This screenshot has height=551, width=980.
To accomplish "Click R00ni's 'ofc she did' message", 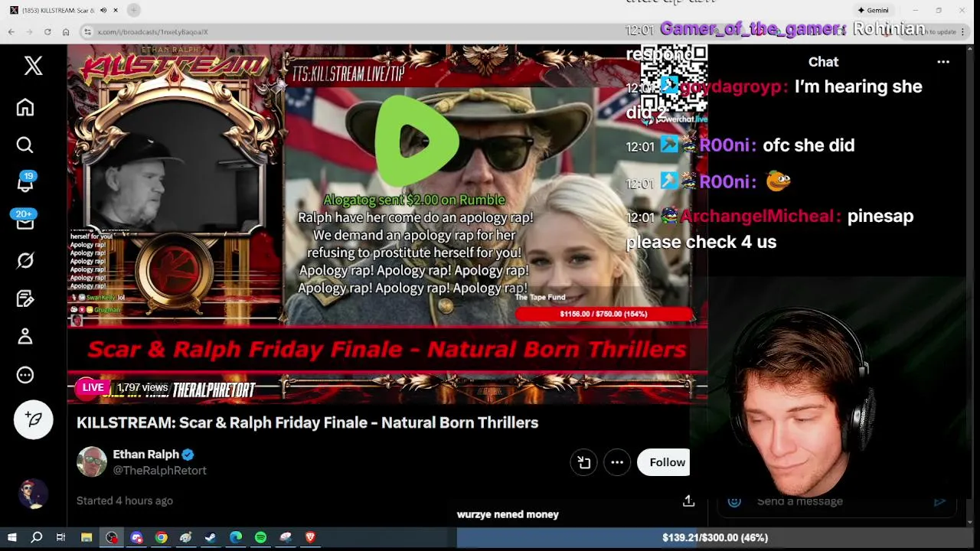I will pyautogui.click(x=808, y=145).
